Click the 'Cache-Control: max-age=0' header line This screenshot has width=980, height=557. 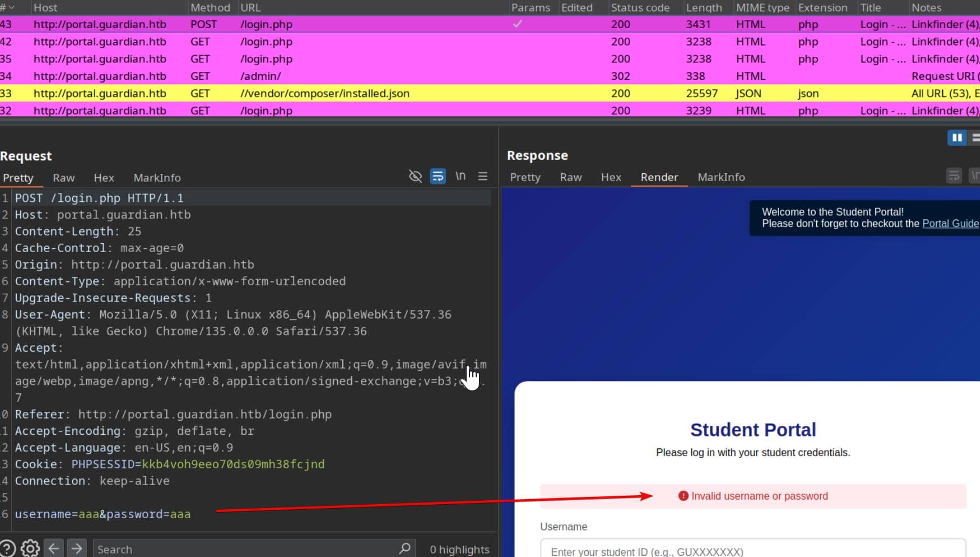[99, 248]
